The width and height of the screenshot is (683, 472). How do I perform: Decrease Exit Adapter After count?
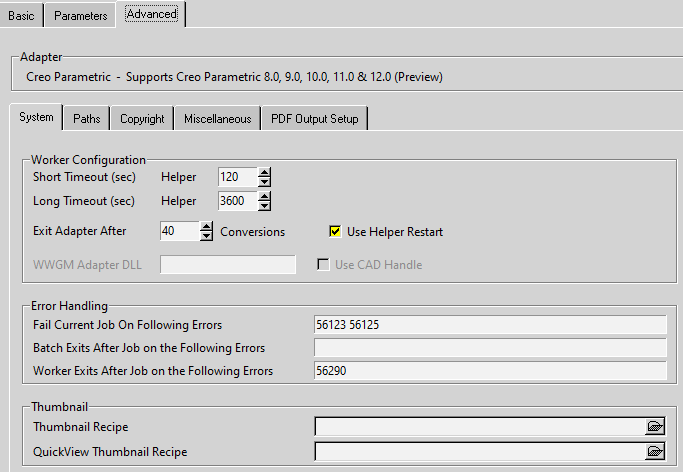(206, 236)
